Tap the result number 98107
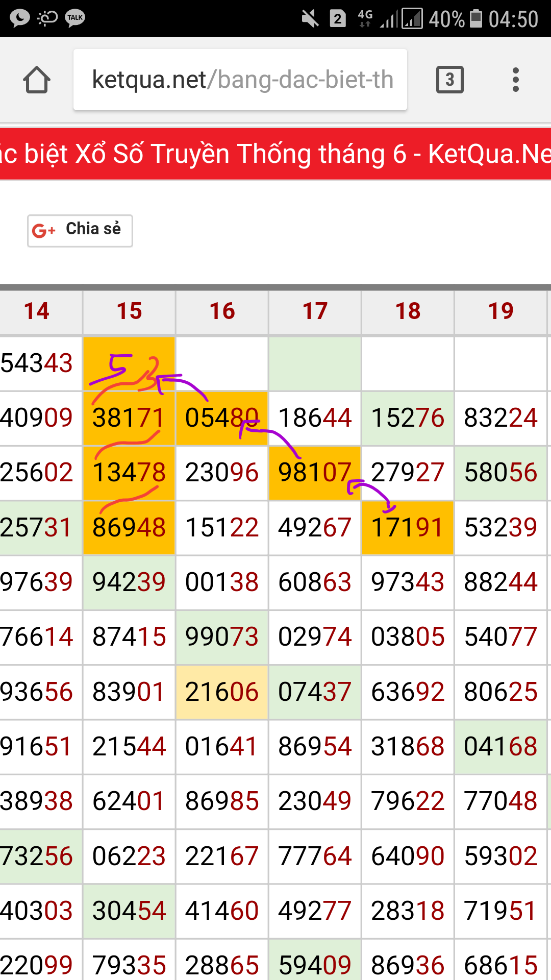 (315, 473)
